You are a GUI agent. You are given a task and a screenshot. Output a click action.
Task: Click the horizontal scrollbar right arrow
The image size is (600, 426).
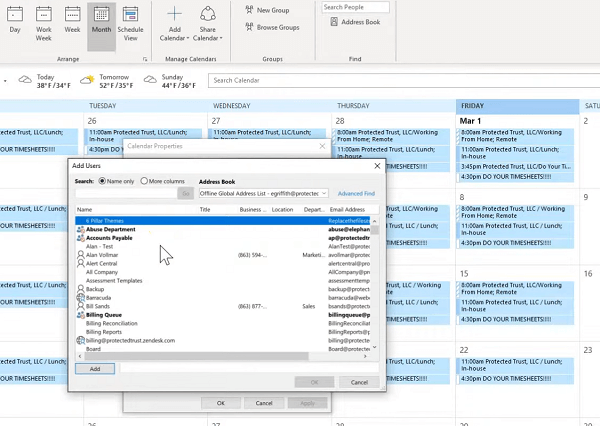pyautogui.click(x=365, y=356)
